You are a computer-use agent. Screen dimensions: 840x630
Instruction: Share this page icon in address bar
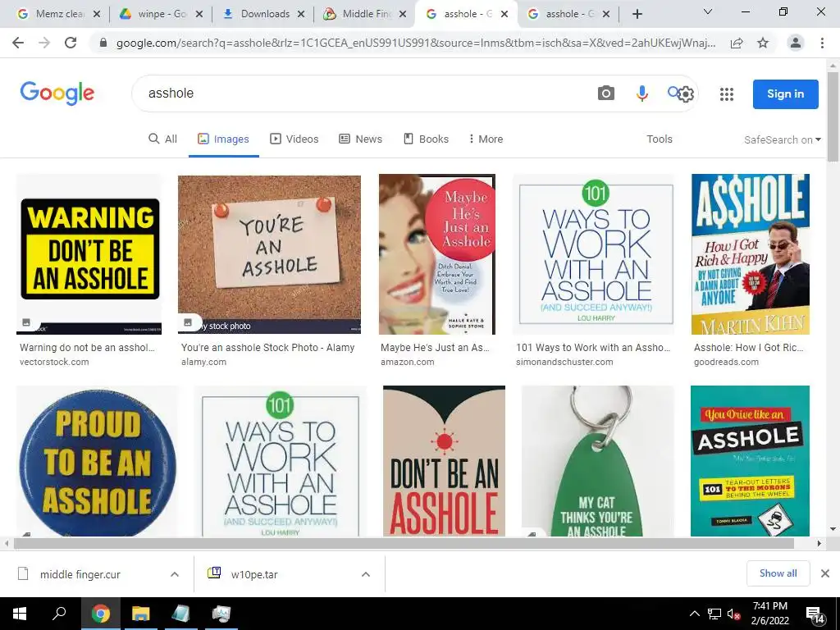[737, 43]
